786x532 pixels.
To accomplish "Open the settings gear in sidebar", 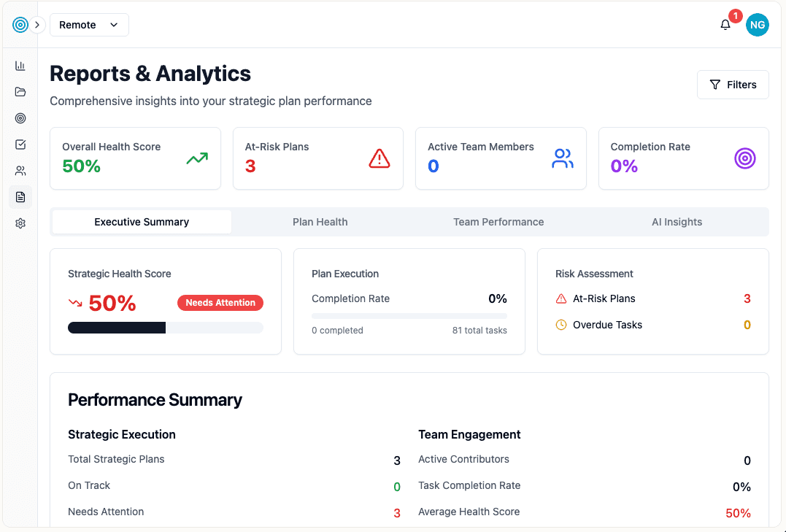I will [20, 223].
